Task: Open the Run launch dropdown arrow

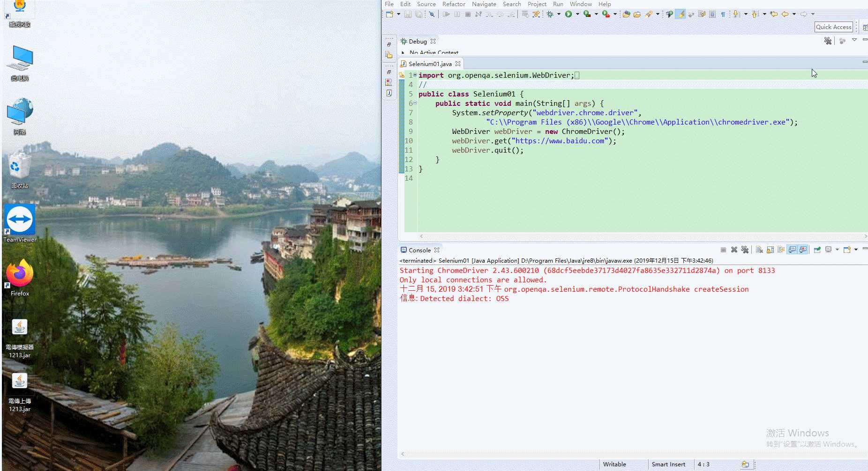Action: 577,14
